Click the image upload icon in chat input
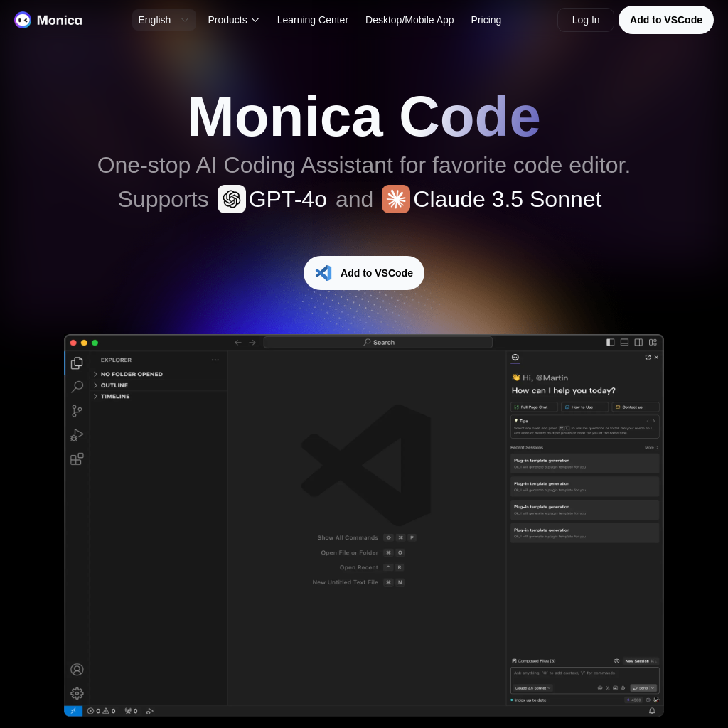 [615, 688]
